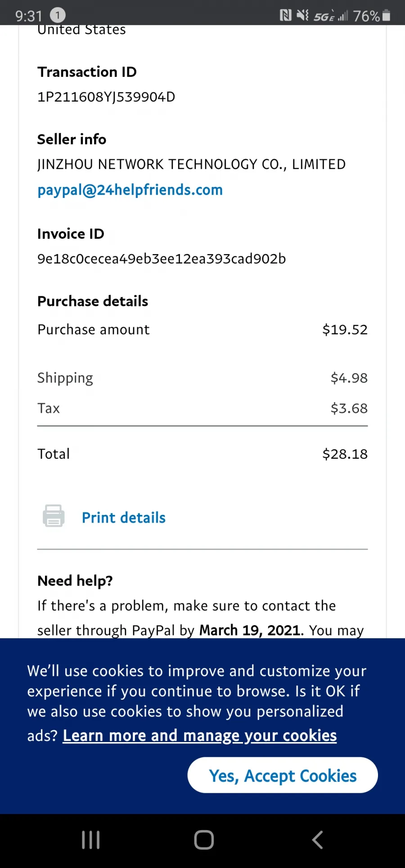405x868 pixels.
Task: Accept cookies with Yes, Accept Cookies button
Action: coord(283,775)
